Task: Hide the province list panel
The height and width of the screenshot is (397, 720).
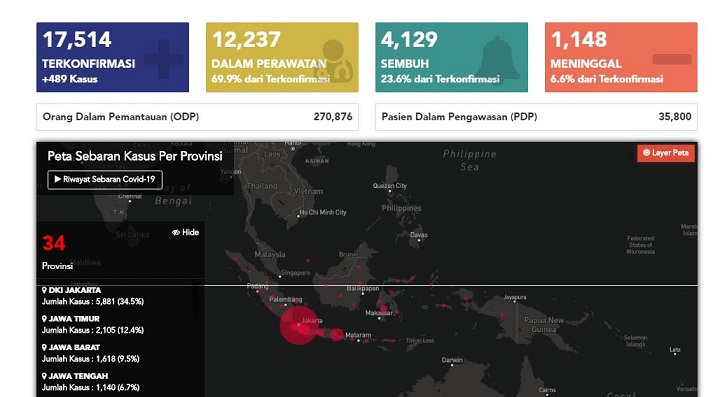Action: pos(186,232)
